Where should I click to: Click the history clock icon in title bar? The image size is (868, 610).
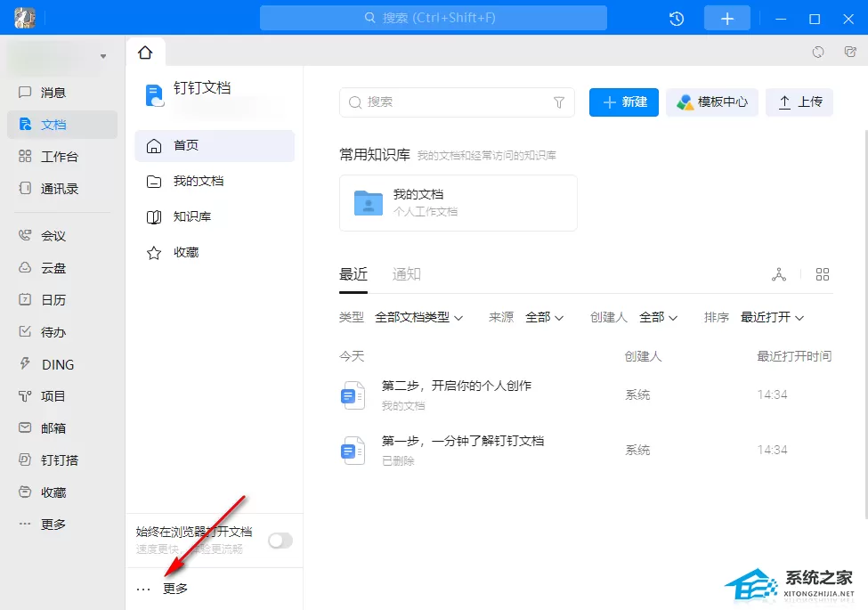[677, 19]
